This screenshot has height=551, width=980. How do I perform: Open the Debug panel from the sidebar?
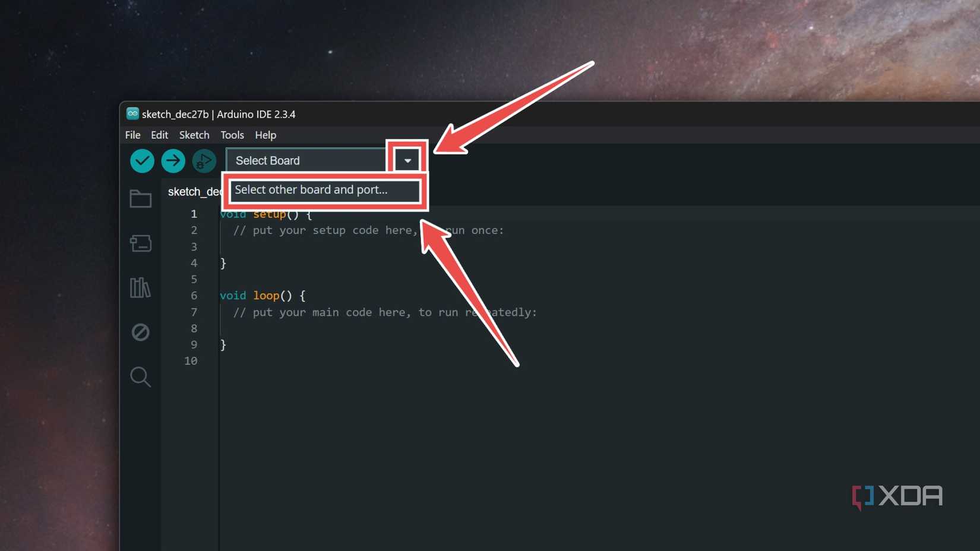(x=140, y=332)
